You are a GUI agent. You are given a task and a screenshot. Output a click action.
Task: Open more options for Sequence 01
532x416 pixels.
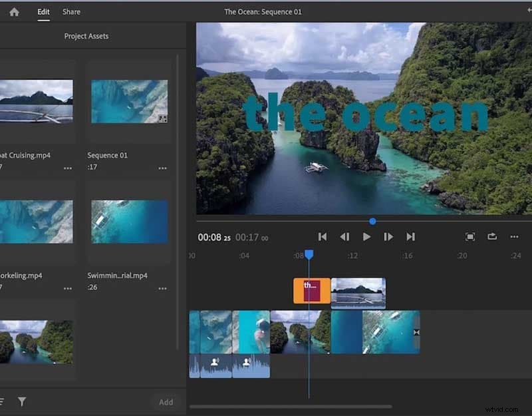click(162, 168)
